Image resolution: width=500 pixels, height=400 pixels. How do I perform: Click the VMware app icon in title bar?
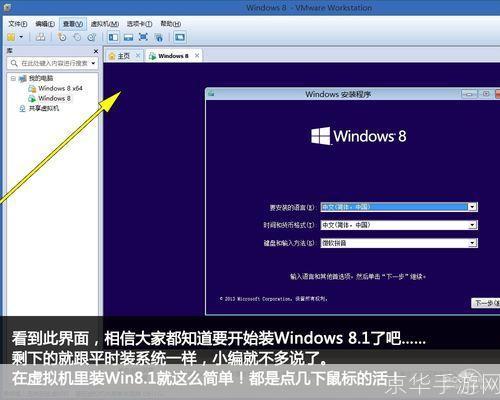(x=7, y=7)
